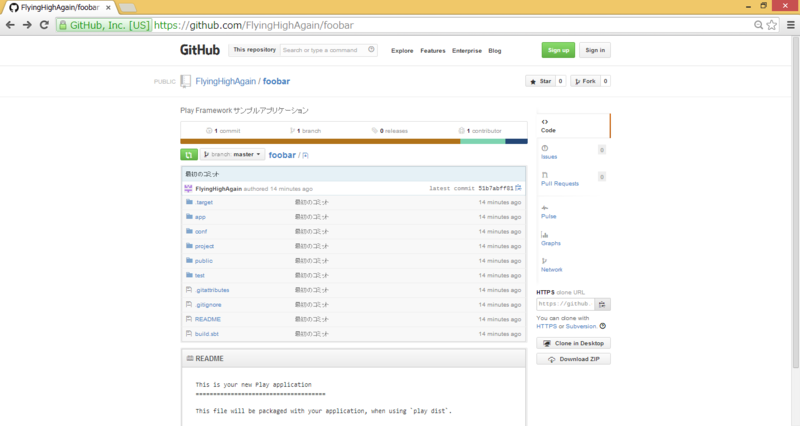Image resolution: width=800 pixels, height=426 pixels.
Task: Click the Download ZIP button
Action: 573,359
